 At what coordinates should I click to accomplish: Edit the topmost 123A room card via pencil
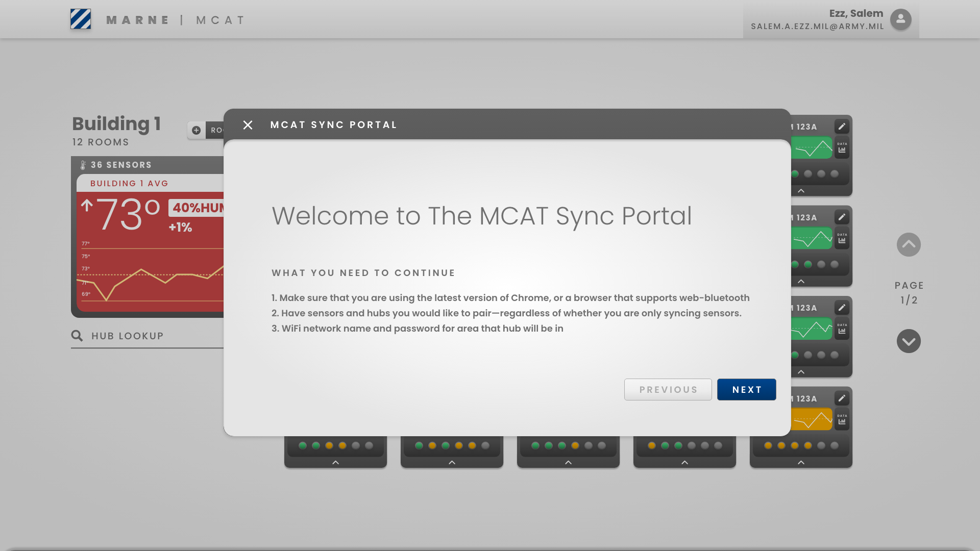(842, 127)
